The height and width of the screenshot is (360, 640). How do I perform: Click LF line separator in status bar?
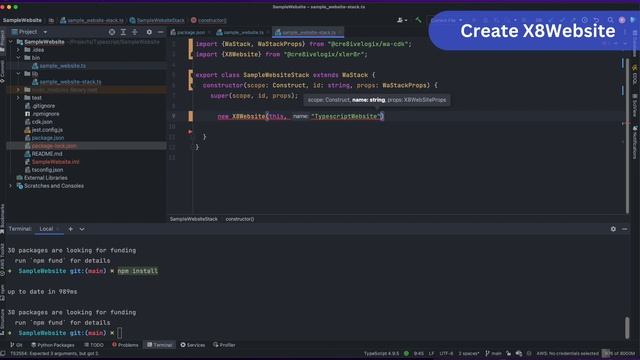pyautogui.click(x=431, y=353)
